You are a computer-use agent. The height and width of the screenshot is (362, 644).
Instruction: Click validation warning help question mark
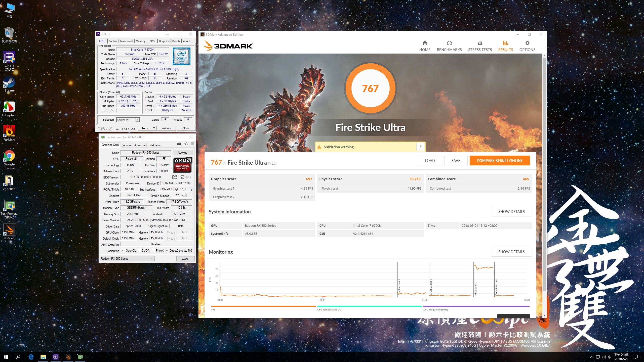[420, 147]
